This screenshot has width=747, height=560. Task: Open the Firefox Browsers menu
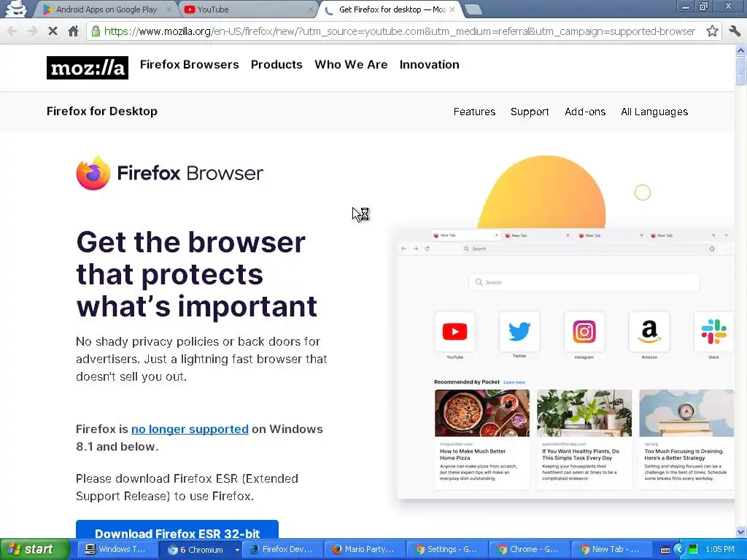tap(189, 64)
